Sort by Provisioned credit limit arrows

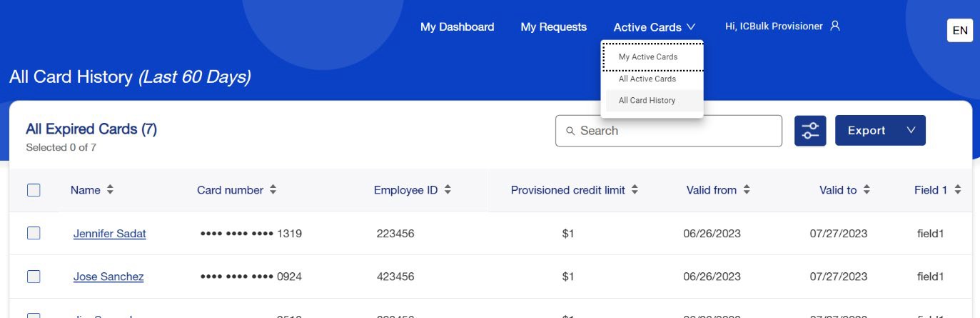pyautogui.click(x=635, y=190)
